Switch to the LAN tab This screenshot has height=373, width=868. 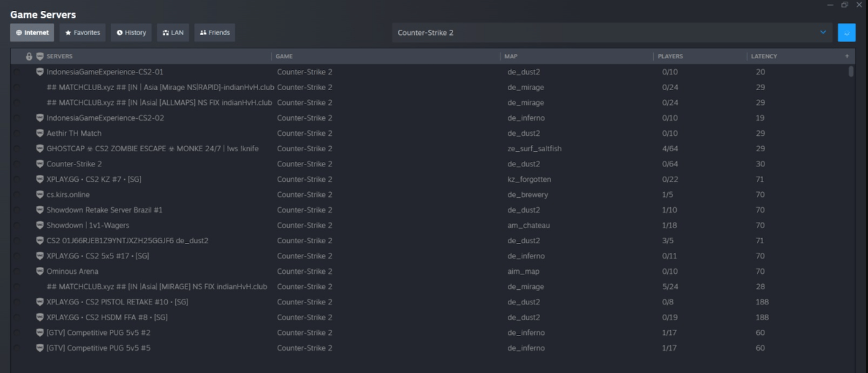173,32
